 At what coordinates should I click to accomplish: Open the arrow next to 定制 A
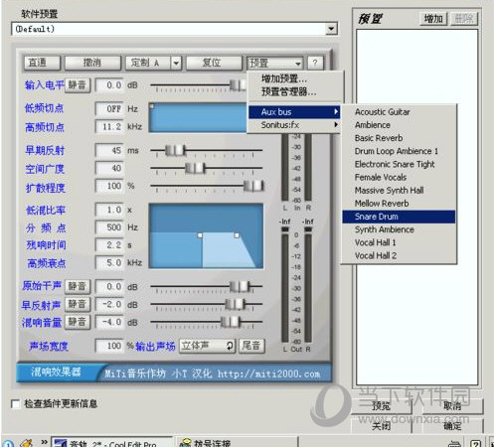click(176, 63)
